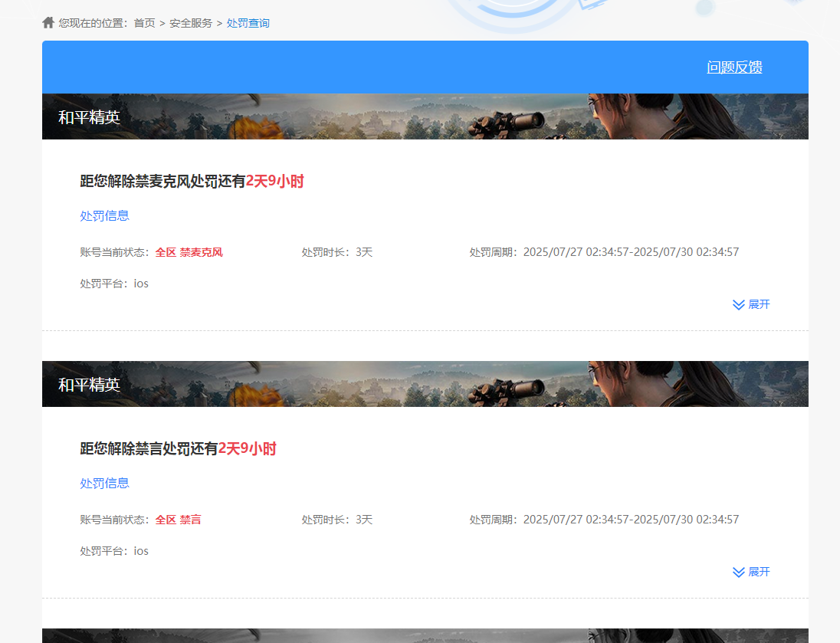Image resolution: width=840 pixels, height=643 pixels.
Task: Click the first 和平精英 banner image
Action: point(425,116)
